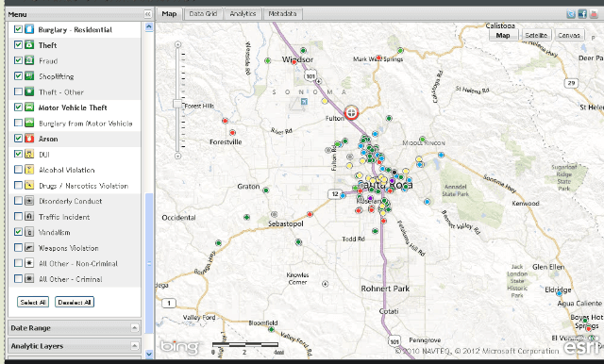The height and width of the screenshot is (364, 604).
Task: Click the red target marker near Fulton
Action: pos(351,113)
